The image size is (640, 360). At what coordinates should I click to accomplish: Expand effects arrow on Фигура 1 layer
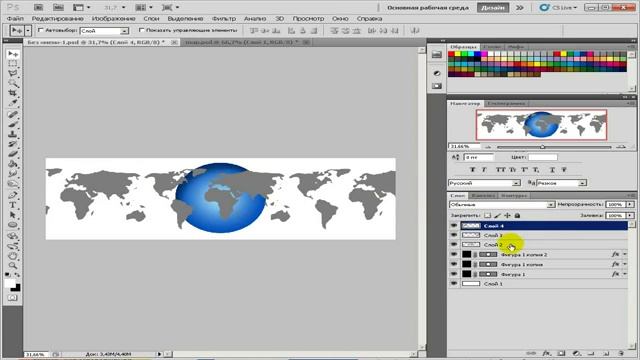click(x=625, y=274)
